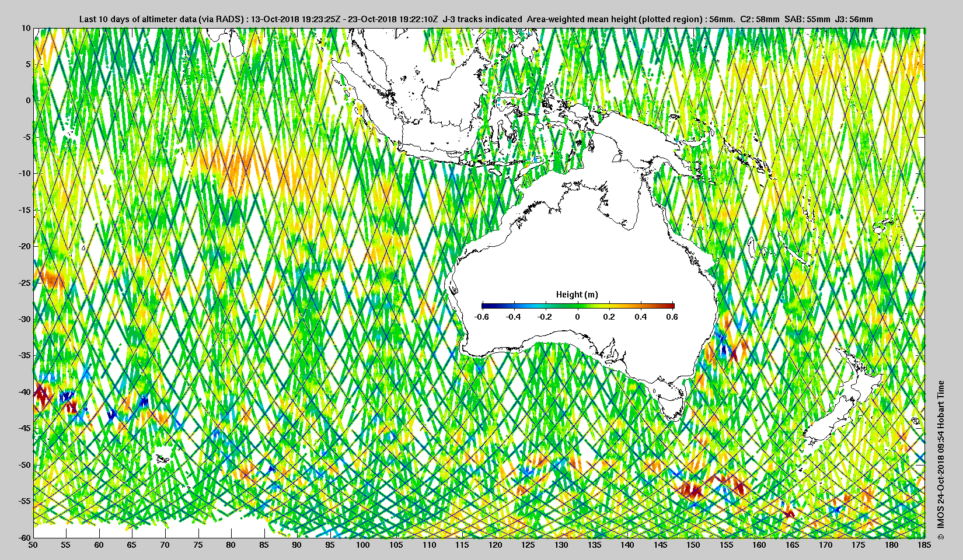Image resolution: width=963 pixels, height=560 pixels.
Task: Select the 0.4 tick label under colorbar
Action: tap(641, 317)
